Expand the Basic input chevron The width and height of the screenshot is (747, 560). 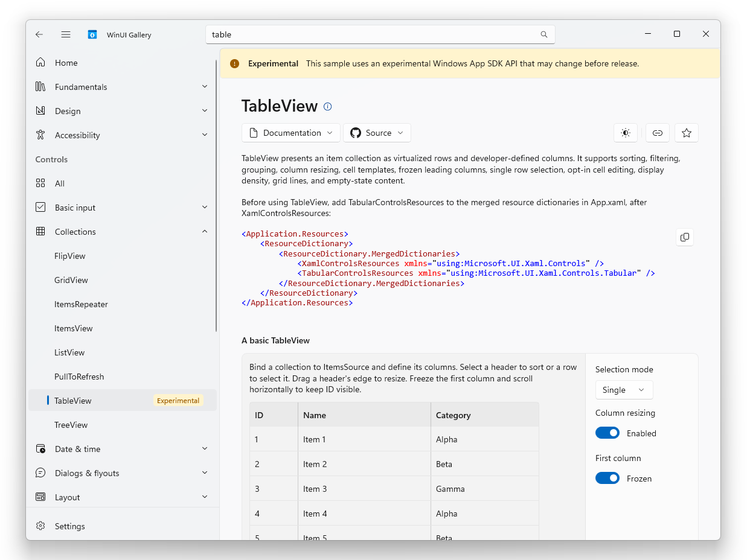[205, 208]
